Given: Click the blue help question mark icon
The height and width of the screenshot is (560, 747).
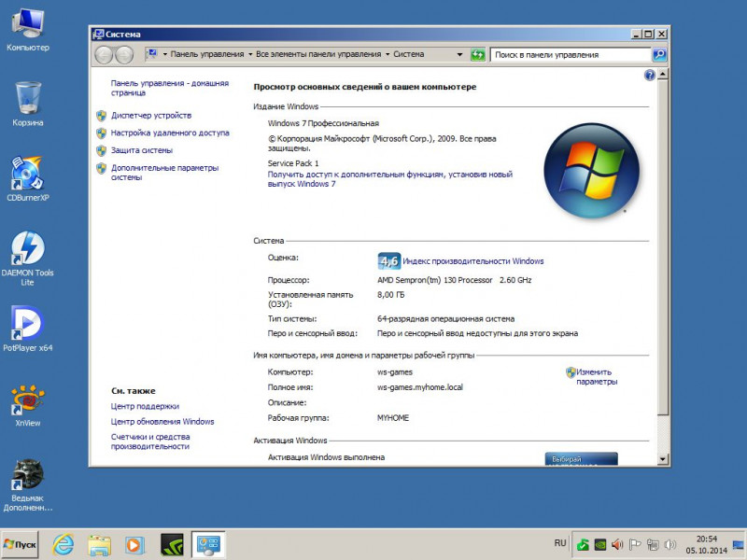Looking at the screenshot, I should click(650, 76).
